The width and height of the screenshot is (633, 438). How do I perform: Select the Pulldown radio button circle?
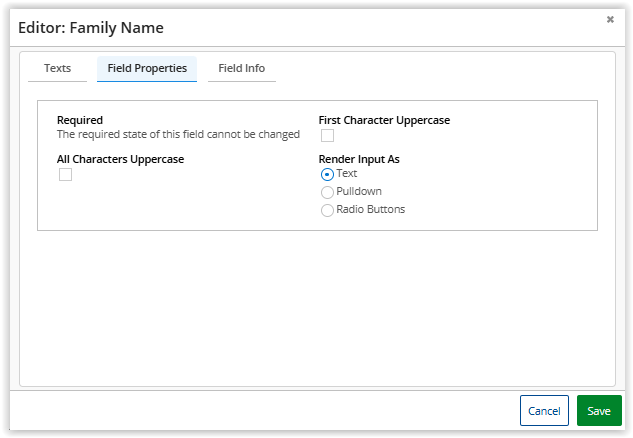point(327,192)
